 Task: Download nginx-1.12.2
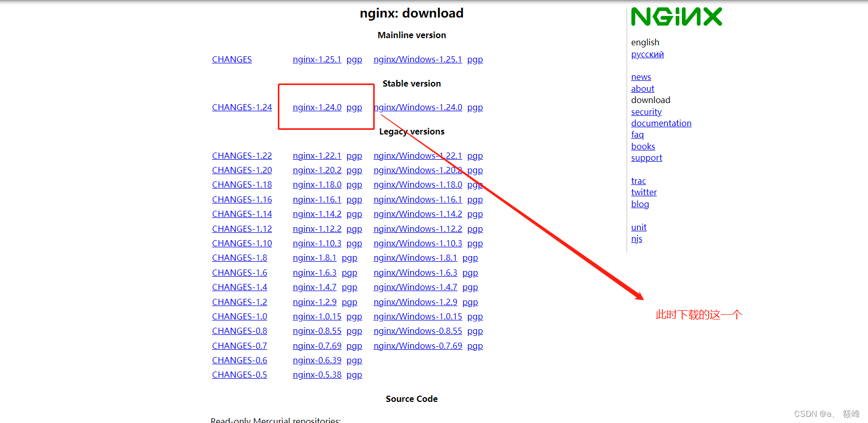317,229
